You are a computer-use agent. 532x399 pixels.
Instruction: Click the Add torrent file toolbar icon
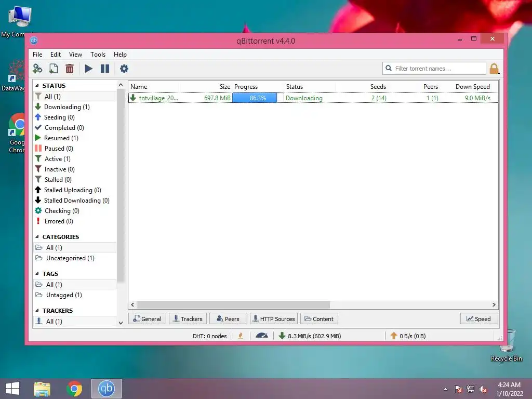tap(54, 69)
